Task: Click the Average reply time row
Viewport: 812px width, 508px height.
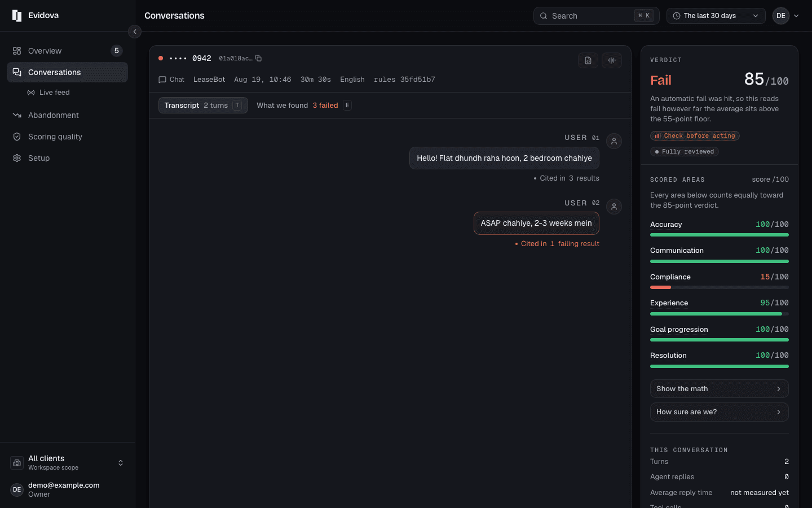Action: pyautogui.click(x=719, y=493)
